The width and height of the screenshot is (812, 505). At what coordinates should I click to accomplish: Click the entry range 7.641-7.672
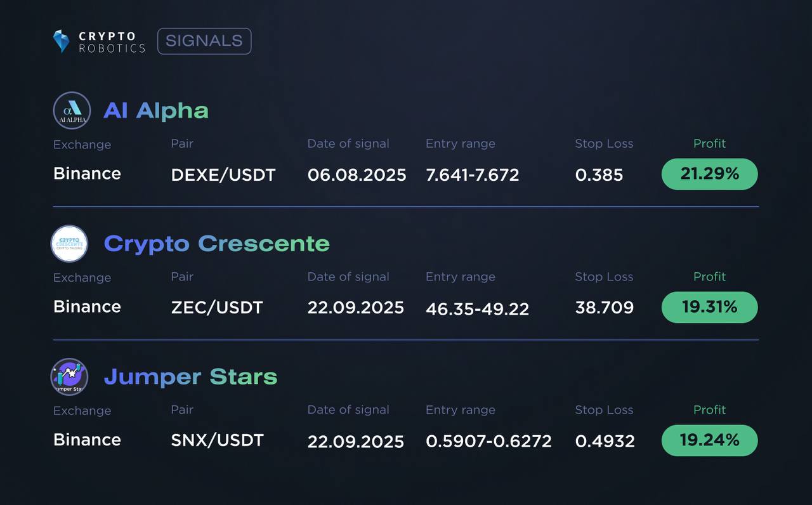point(472,175)
